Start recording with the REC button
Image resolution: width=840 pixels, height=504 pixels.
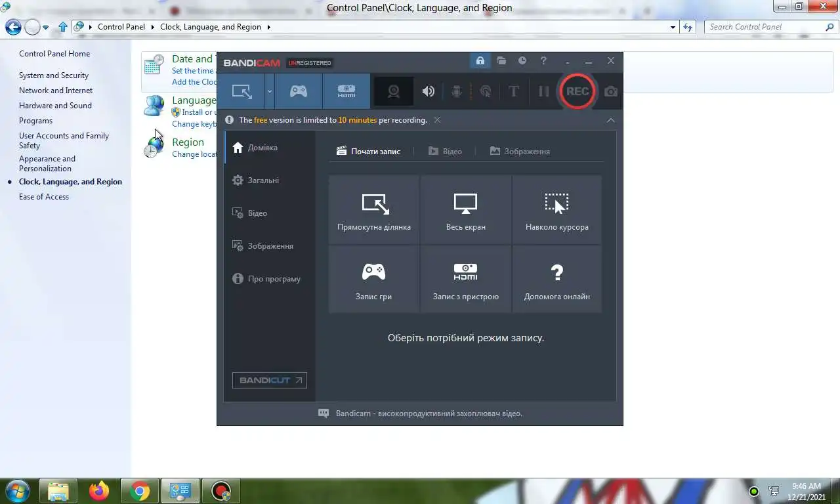577,91
